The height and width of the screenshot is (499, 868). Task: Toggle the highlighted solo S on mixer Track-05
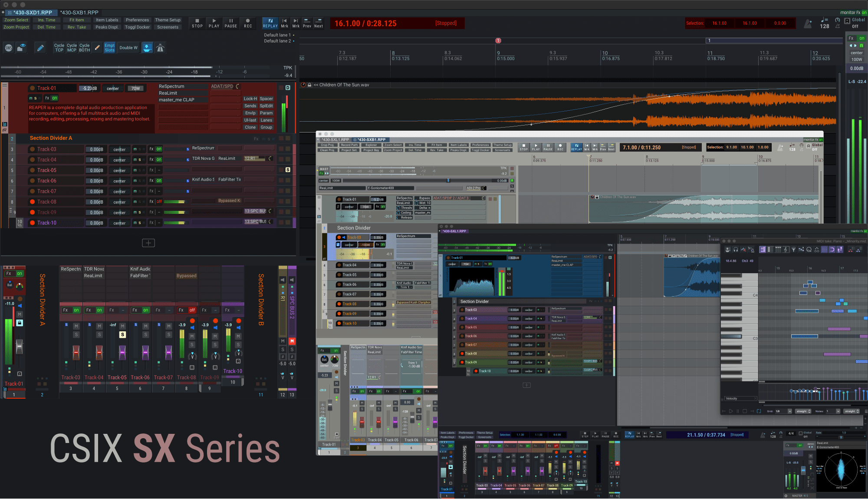pyautogui.click(x=122, y=334)
